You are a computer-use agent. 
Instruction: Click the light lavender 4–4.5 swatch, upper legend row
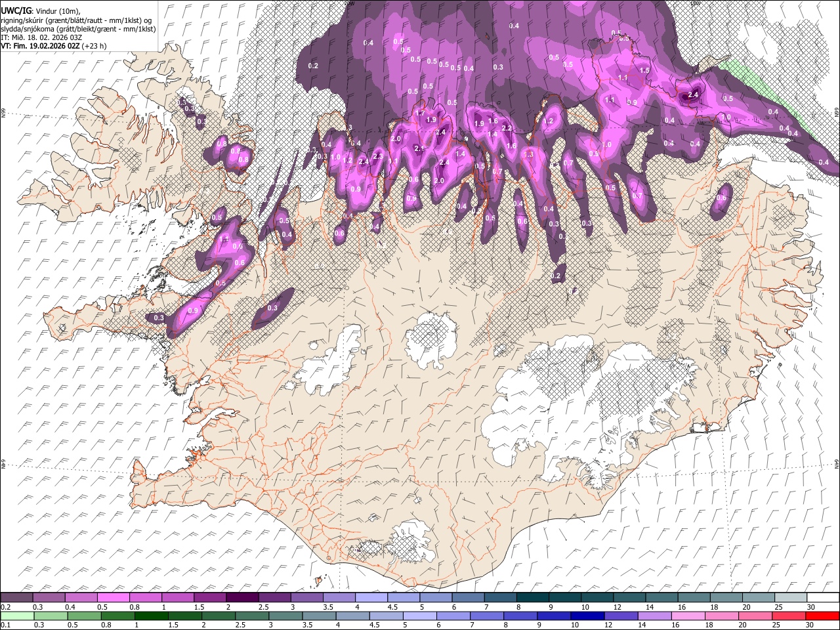click(370, 598)
